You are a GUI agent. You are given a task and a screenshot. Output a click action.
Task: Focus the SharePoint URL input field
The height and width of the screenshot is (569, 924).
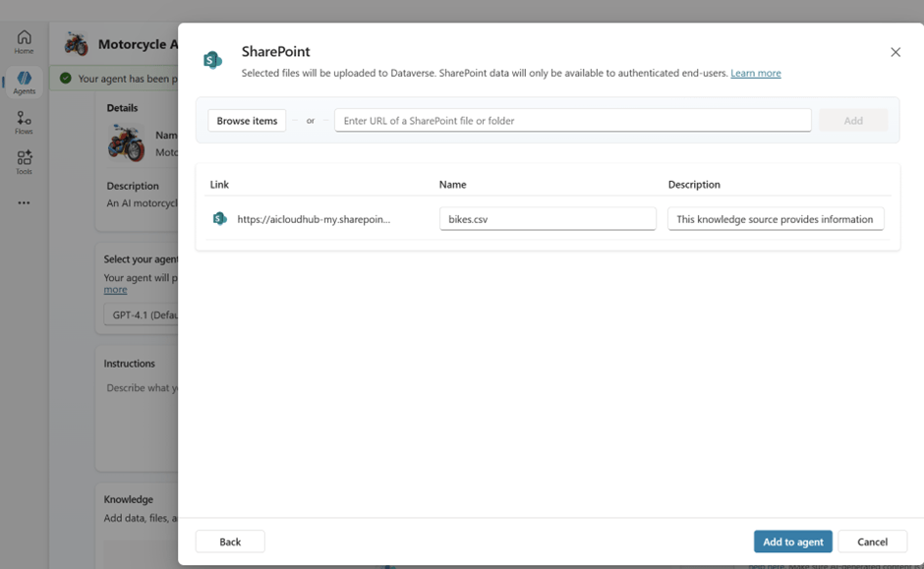click(x=572, y=121)
